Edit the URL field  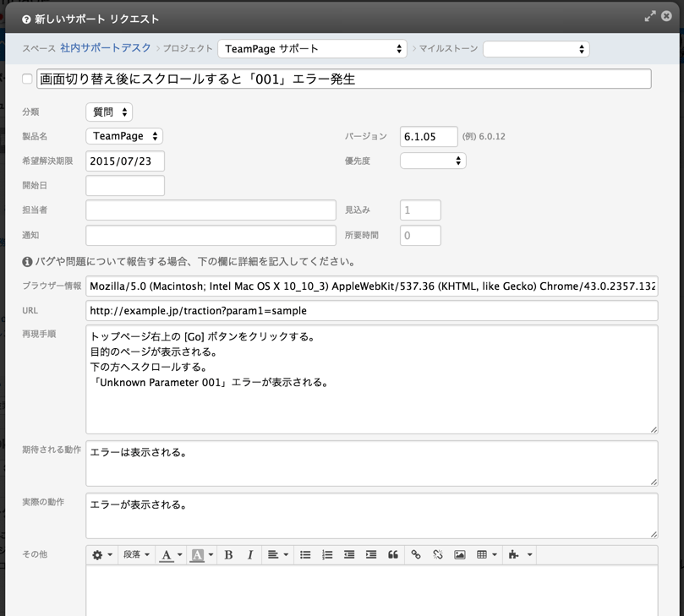[372, 311]
